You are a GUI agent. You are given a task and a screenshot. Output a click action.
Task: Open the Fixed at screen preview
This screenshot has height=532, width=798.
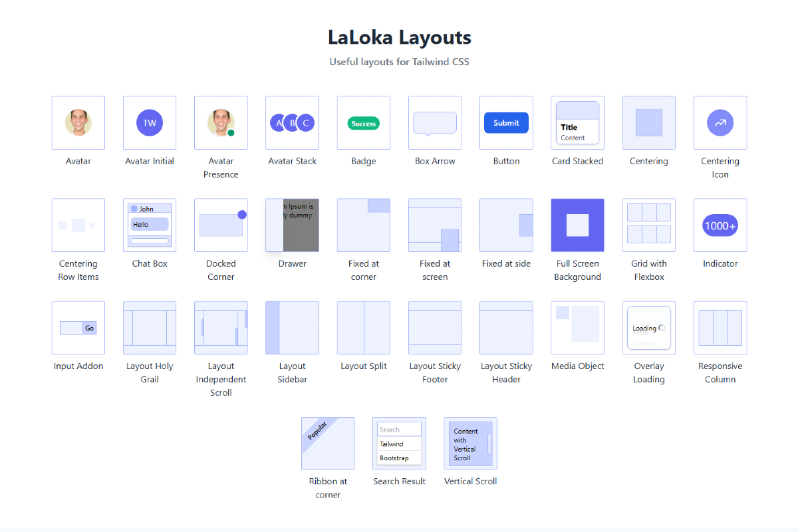(x=435, y=225)
